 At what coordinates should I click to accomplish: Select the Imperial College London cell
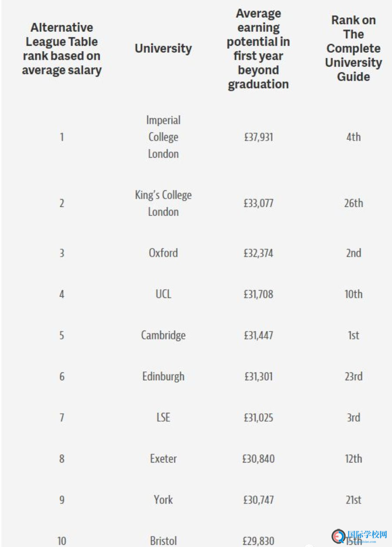(163, 137)
